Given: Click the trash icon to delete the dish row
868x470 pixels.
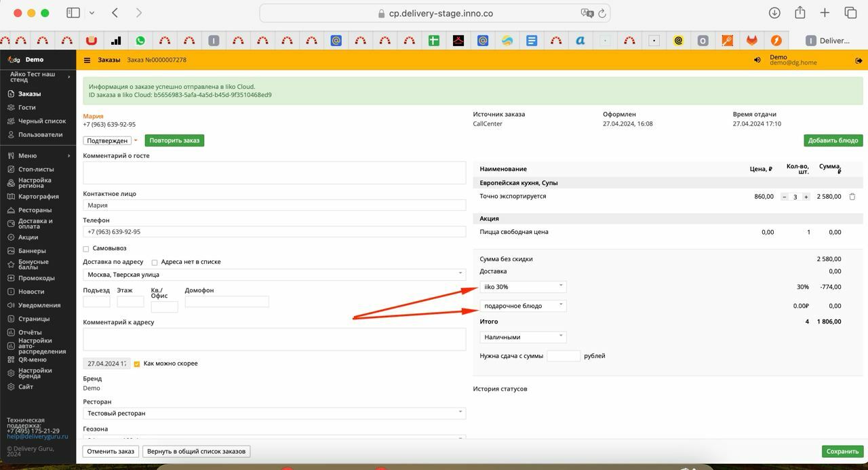Looking at the screenshot, I should pyautogui.click(x=852, y=197).
